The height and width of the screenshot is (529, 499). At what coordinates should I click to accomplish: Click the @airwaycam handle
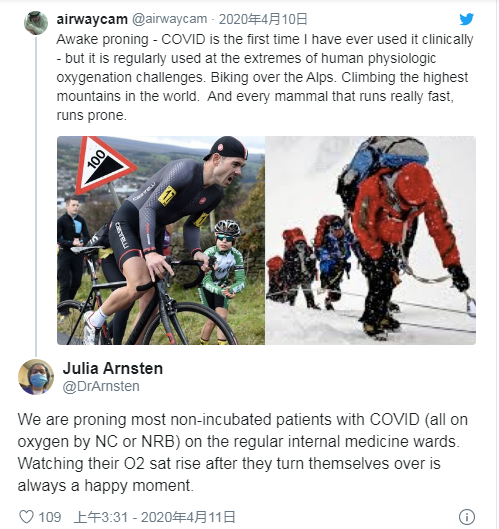coord(169,19)
